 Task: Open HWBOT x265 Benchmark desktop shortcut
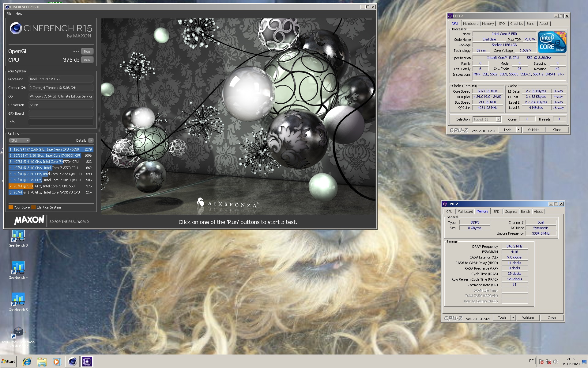pyautogui.click(x=18, y=337)
